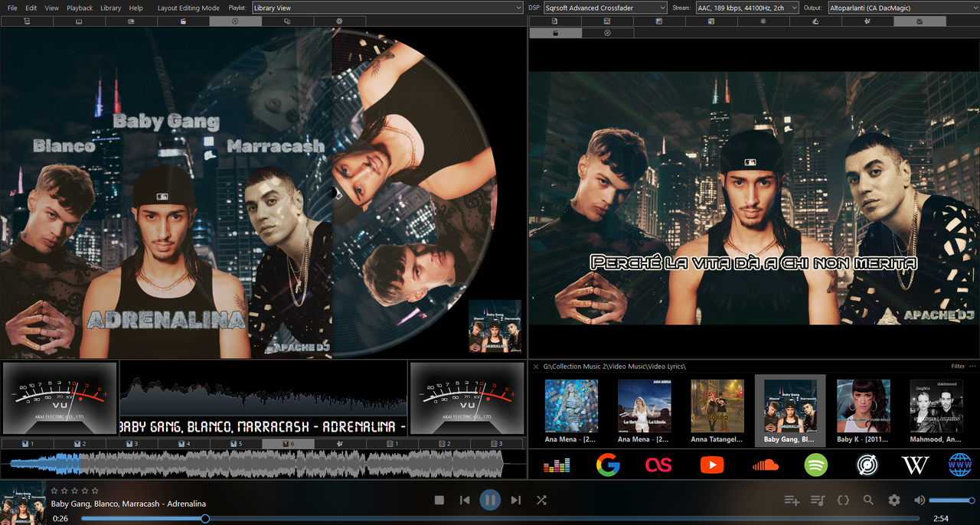Switch to visualization tab 3 with the save icon
Screen dimensions: 980x525
pos(131,444)
